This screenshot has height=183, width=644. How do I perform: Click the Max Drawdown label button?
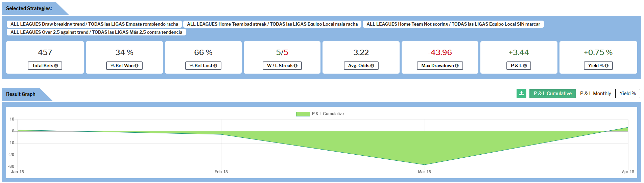(x=440, y=66)
